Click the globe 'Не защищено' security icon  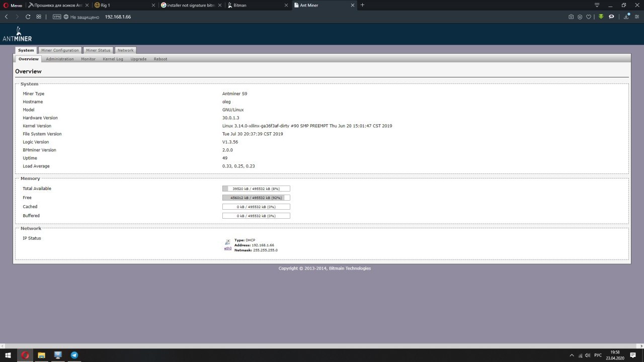pyautogui.click(x=66, y=17)
